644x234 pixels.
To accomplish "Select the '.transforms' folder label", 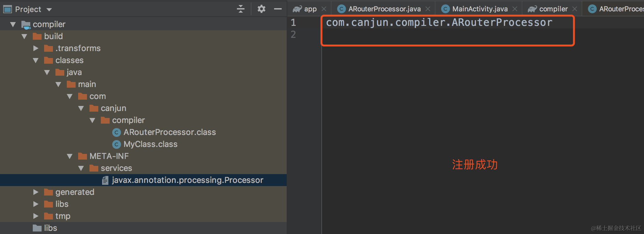I will pyautogui.click(x=78, y=48).
